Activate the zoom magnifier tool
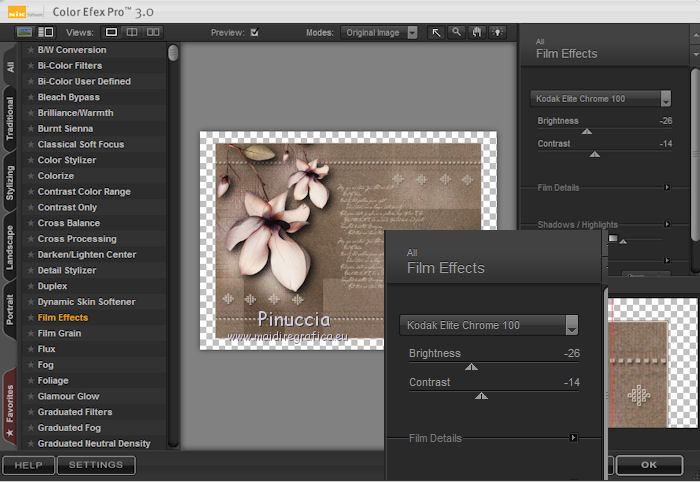Image resolution: width=700 pixels, height=482 pixels. pyautogui.click(x=456, y=32)
